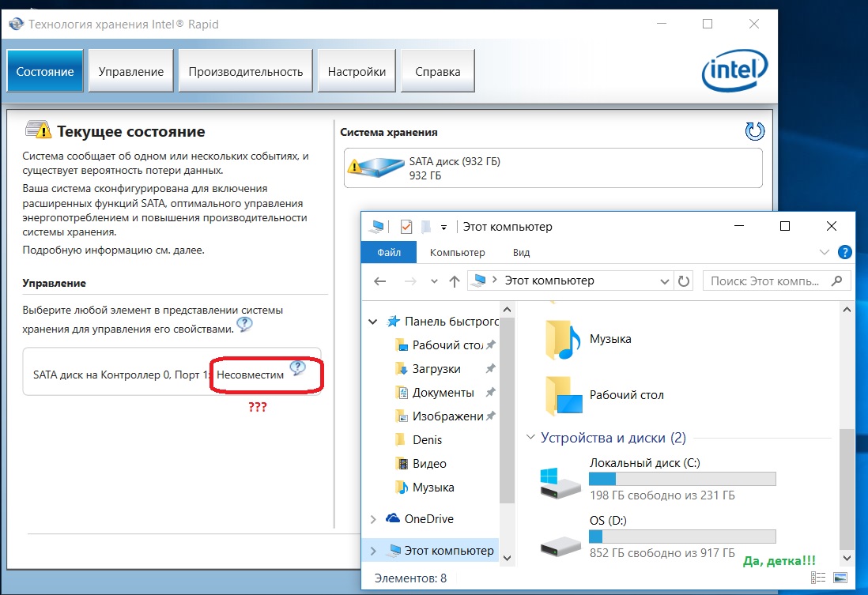Go up one folder level in Explorer
Viewport: 868px width, 595px height.
tap(454, 281)
